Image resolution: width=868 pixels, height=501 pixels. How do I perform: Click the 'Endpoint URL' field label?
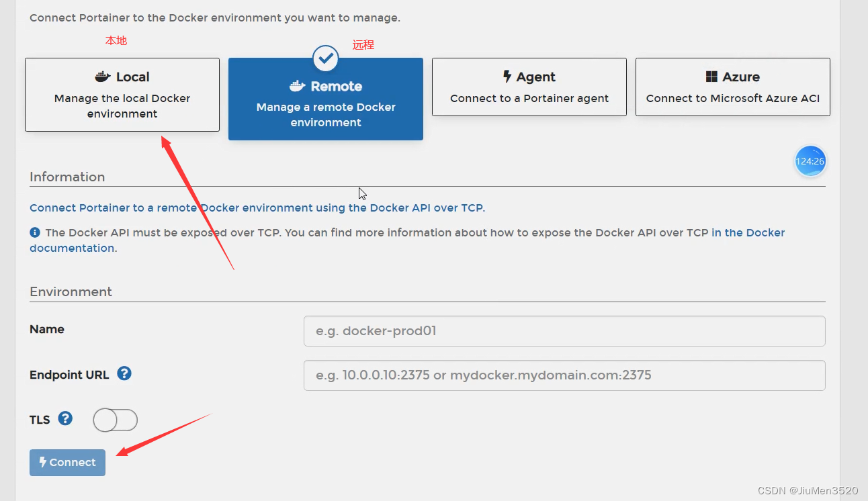tap(69, 375)
